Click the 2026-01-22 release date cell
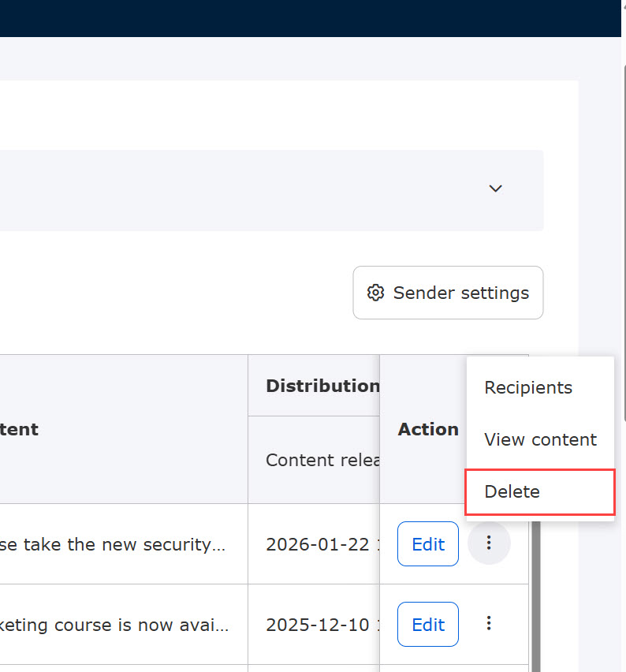The width and height of the screenshot is (626, 672). [x=317, y=544]
